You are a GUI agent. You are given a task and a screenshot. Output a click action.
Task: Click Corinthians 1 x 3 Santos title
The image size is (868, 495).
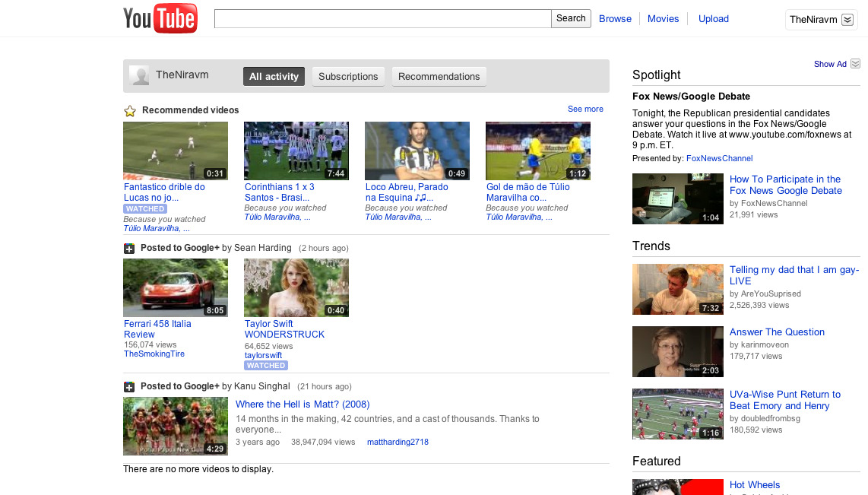tap(280, 192)
